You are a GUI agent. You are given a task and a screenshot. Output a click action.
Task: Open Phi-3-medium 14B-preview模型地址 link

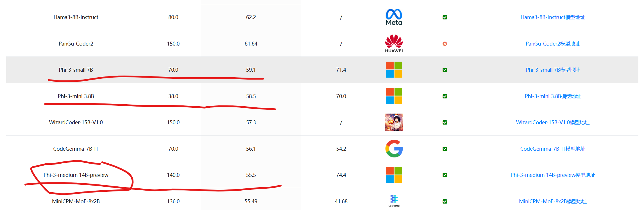pos(553,175)
